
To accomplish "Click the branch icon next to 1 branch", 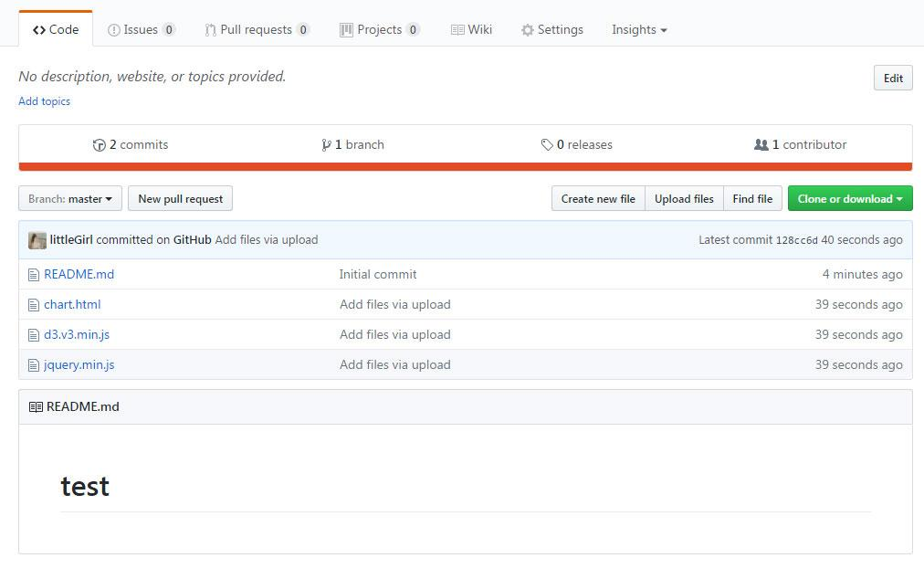I will tap(326, 145).
